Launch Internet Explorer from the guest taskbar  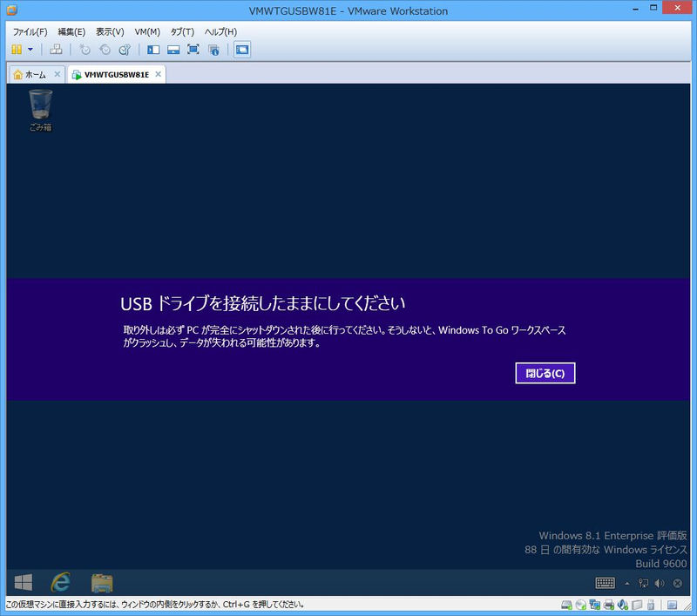[x=61, y=582]
